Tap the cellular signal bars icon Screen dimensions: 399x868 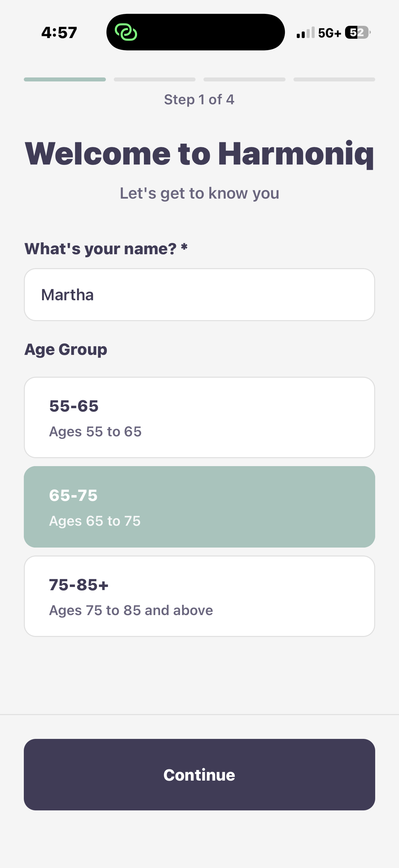305,33
